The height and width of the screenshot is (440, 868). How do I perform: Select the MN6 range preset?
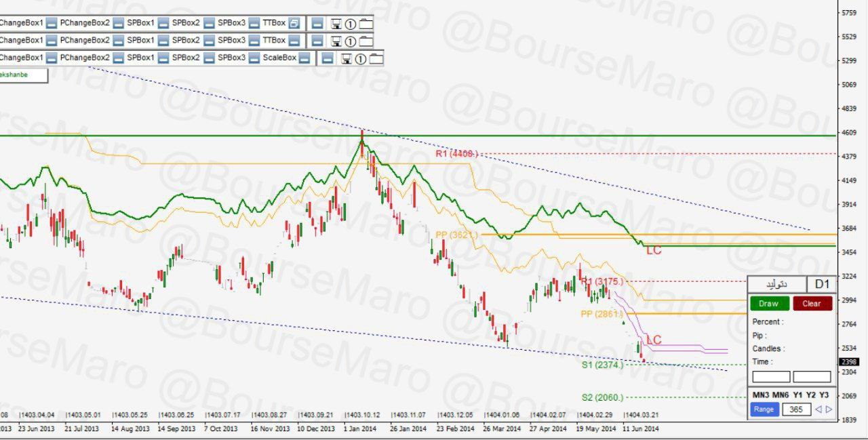[780, 395]
